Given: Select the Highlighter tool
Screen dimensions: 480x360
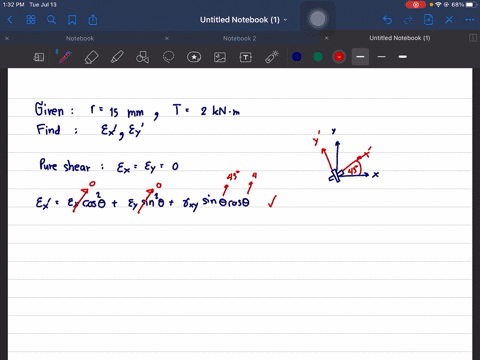Looking at the screenshot, I should [x=117, y=57].
